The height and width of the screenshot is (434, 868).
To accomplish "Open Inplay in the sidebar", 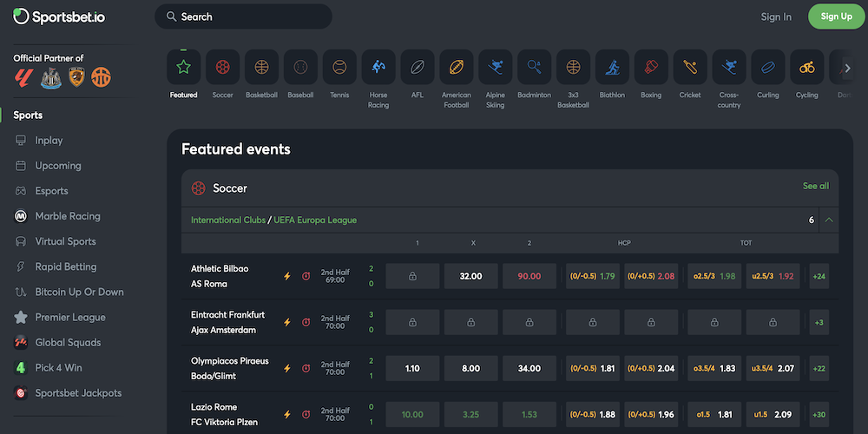I will pos(49,141).
